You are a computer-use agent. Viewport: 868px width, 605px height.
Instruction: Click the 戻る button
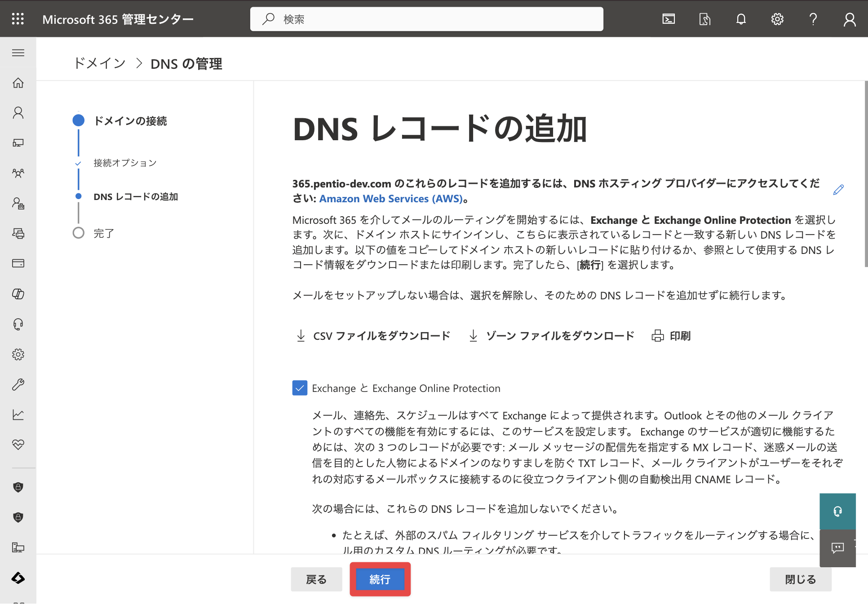316,579
